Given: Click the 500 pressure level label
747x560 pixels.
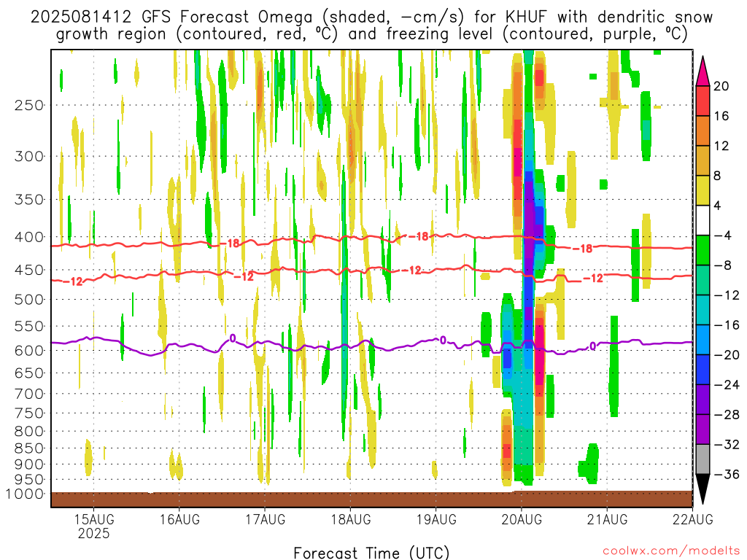Looking at the screenshot, I should coord(29,300).
